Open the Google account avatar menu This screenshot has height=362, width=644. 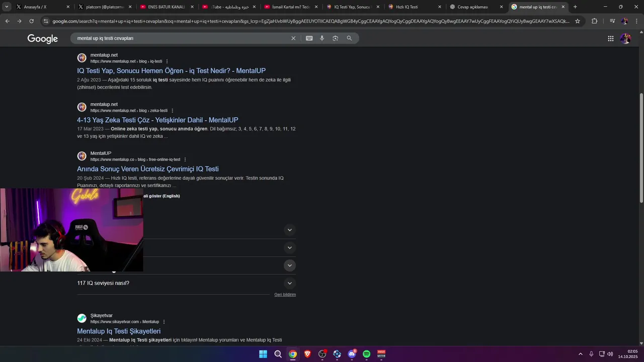625,39
